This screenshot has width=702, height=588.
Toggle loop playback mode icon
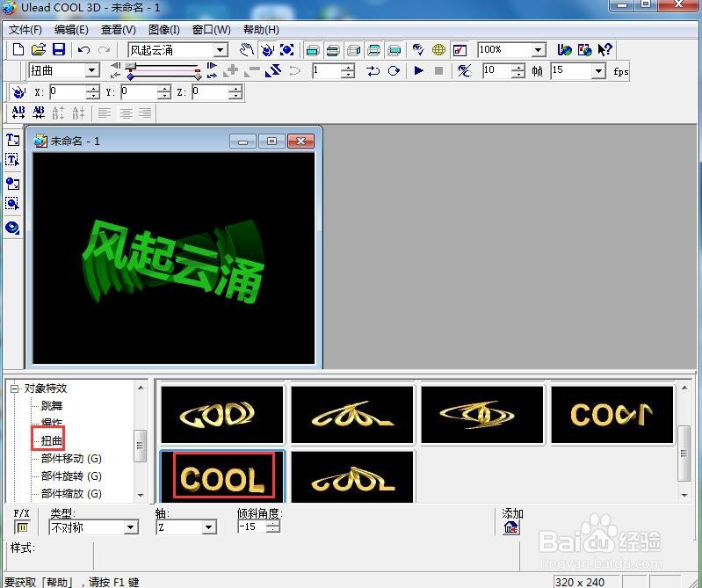point(373,71)
